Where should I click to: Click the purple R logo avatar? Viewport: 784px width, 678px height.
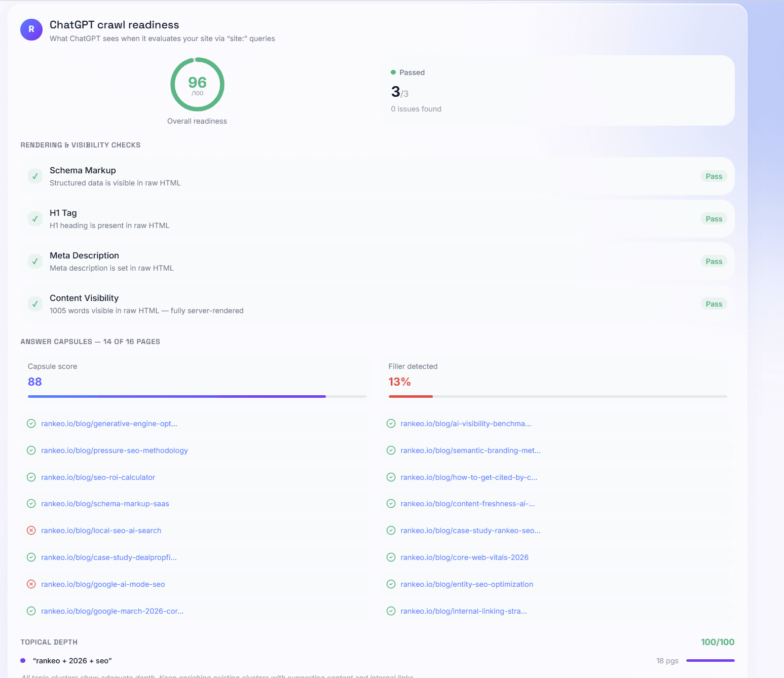[31, 29]
